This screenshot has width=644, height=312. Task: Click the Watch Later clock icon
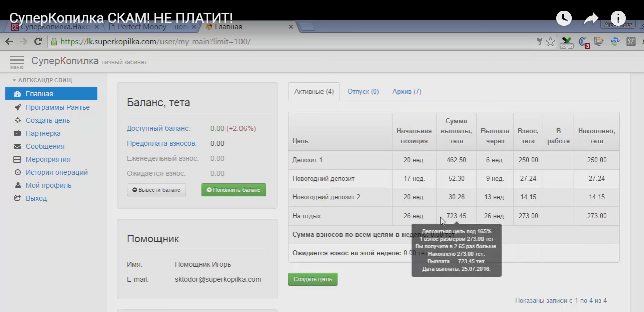point(564,18)
